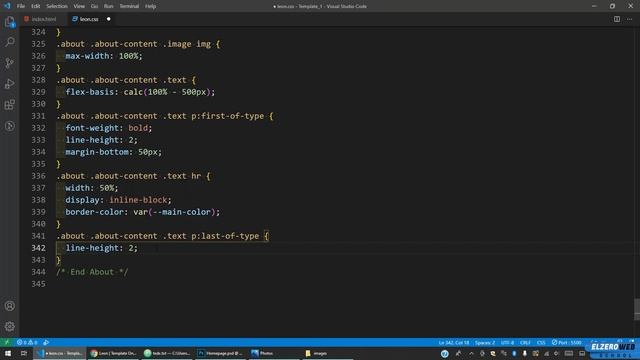Open the Explorer view in the activity bar
The height and width of the screenshot is (360, 640).
9,22
